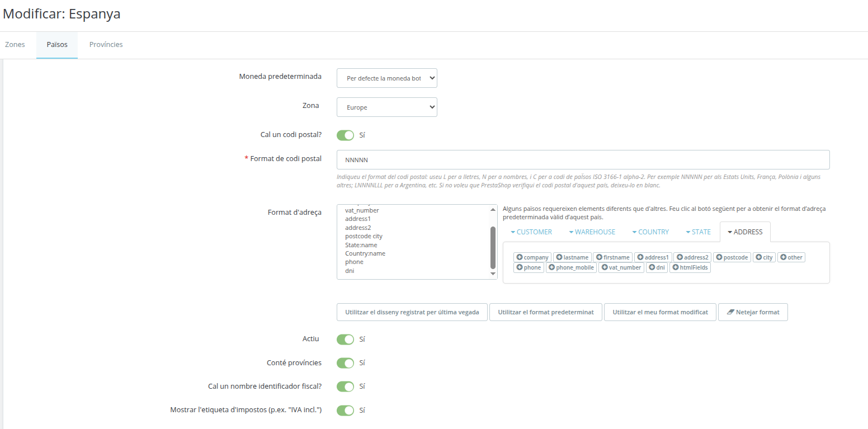Viewport: 868px width, 429px height.
Task: Open the Moneda predeterminada dropdown
Action: pos(386,78)
